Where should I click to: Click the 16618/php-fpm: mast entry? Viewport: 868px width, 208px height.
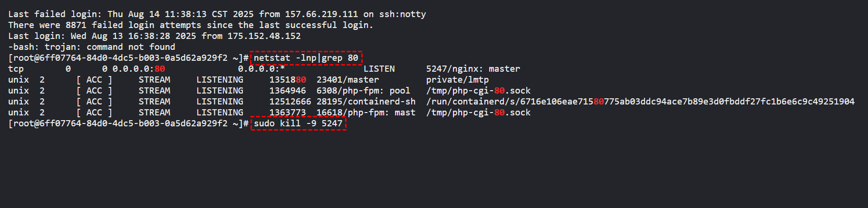coord(366,113)
